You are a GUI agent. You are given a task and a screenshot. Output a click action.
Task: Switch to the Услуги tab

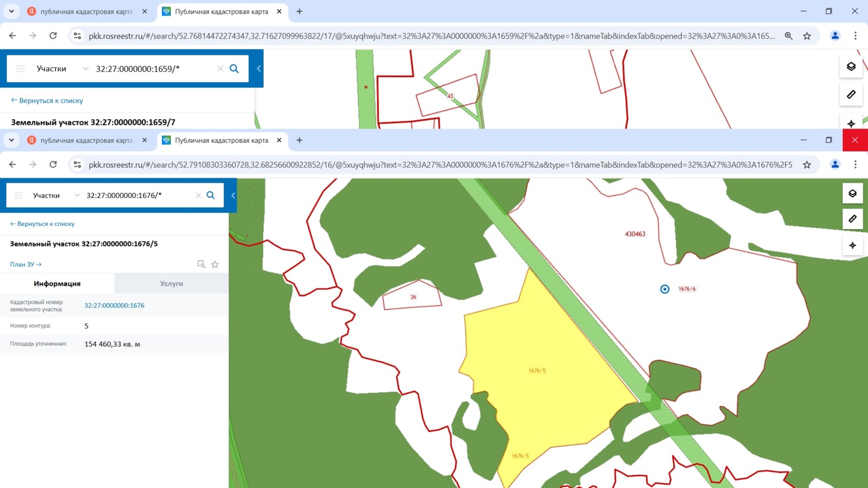point(171,284)
